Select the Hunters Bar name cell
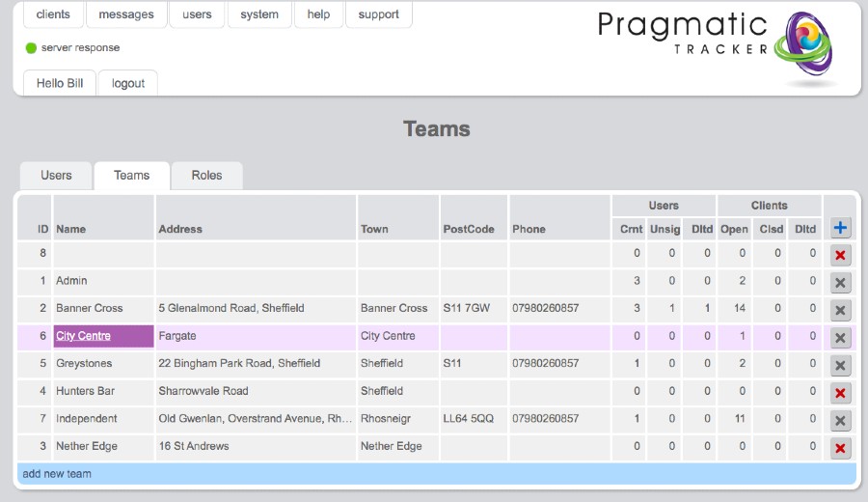The width and height of the screenshot is (868, 502). pyautogui.click(x=103, y=391)
